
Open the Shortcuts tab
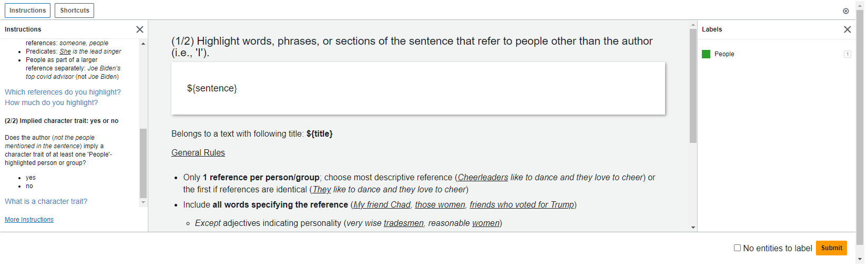[x=75, y=11]
